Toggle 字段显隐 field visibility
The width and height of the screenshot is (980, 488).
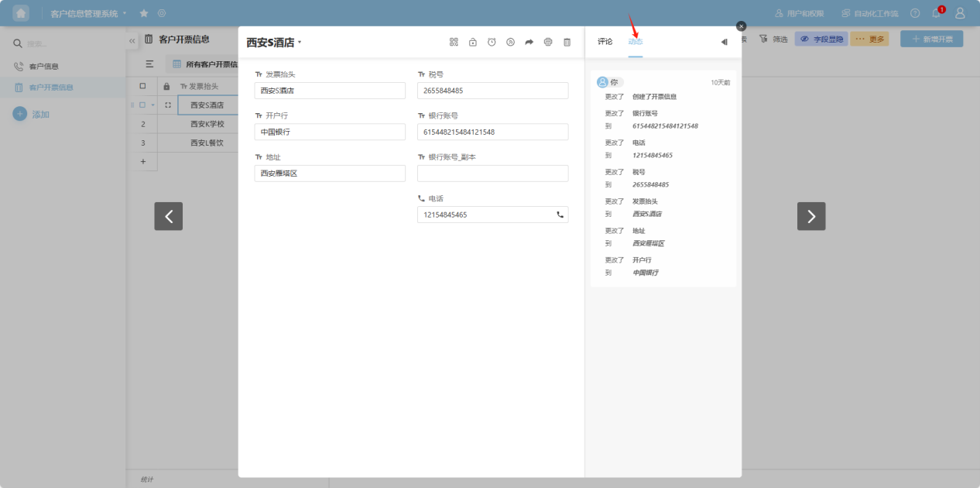821,39
